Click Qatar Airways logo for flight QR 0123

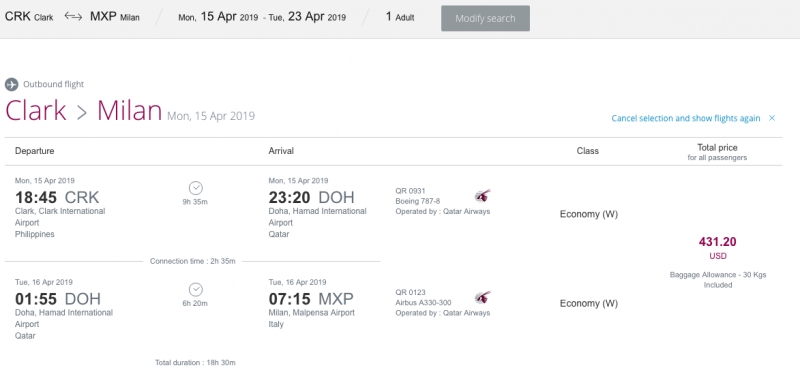tap(482, 297)
